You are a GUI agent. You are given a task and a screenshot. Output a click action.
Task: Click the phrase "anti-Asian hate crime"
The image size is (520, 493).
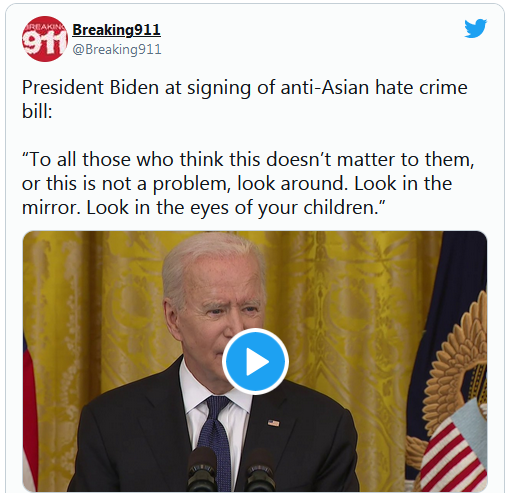374,87
